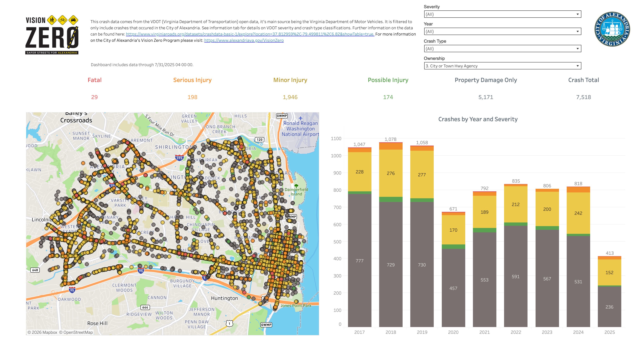Click the Reagan National Airport plane icon
This screenshot has width=644, height=338.
click(301, 118)
